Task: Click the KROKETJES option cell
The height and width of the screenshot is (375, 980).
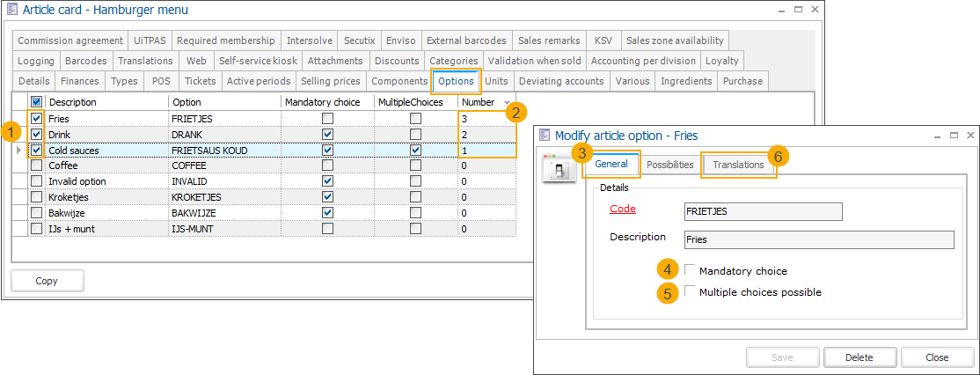Action: tap(225, 197)
